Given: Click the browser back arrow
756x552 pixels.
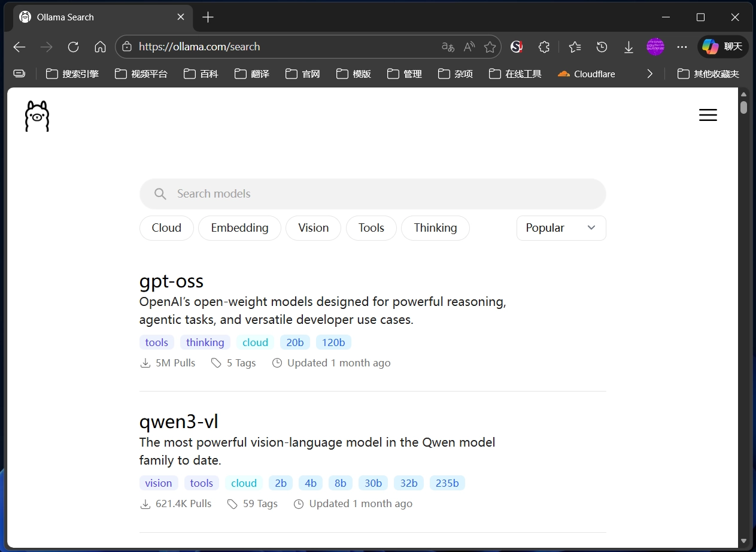Looking at the screenshot, I should click(19, 47).
